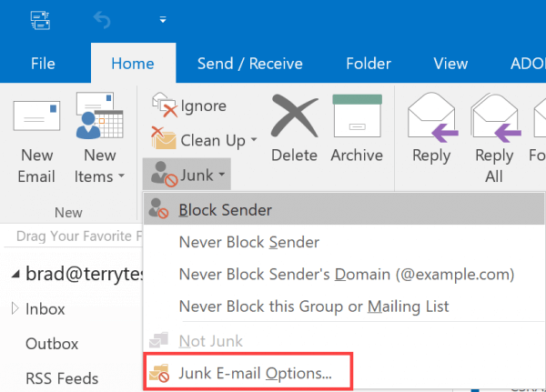Choose Block Sender from the Junk menu

coord(344,209)
